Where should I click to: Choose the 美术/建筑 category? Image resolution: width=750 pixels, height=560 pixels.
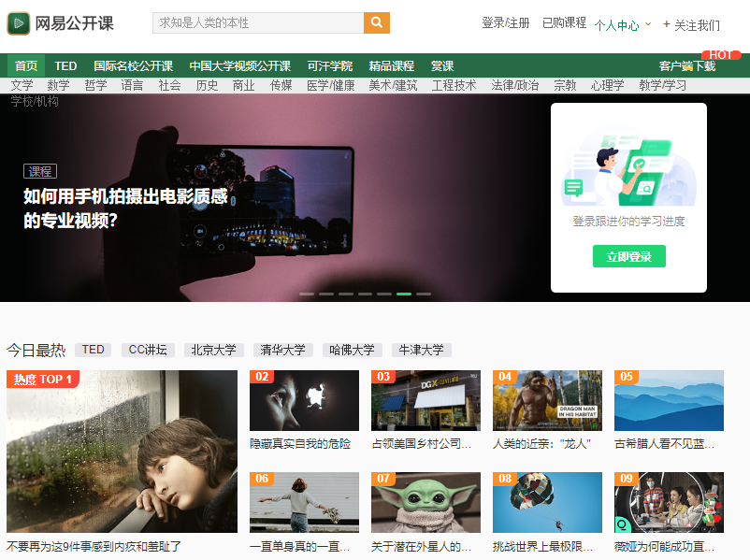pos(393,85)
